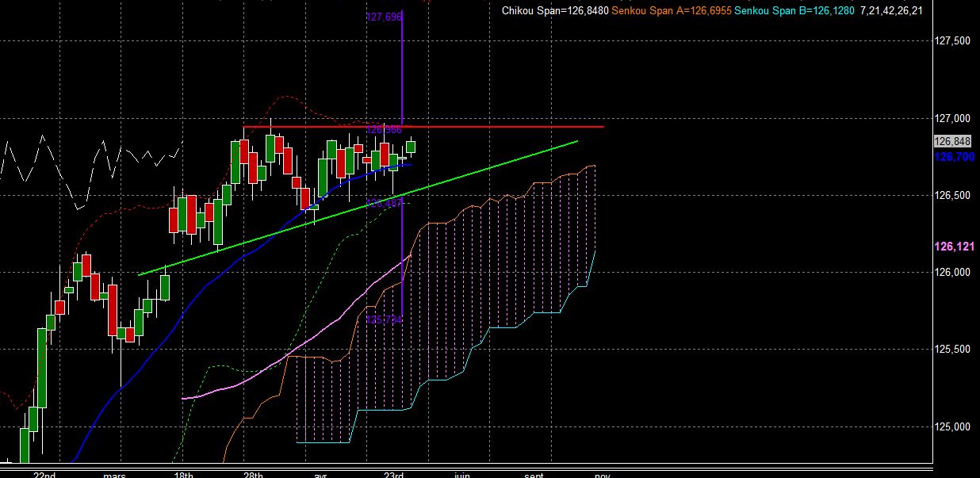Click the latest green candlestick
The width and height of the screenshot is (980, 478).
pyautogui.click(x=412, y=146)
